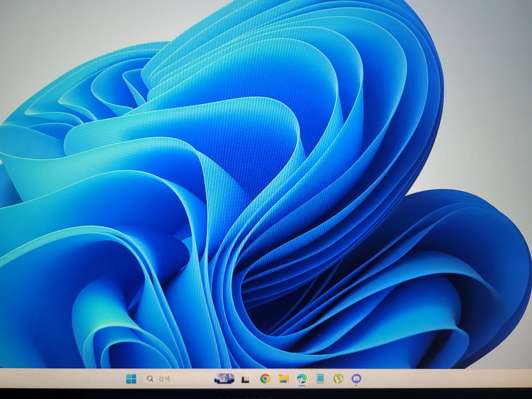532x399 pixels.
Task: Open the Windows Start menu
Action: pos(131,378)
